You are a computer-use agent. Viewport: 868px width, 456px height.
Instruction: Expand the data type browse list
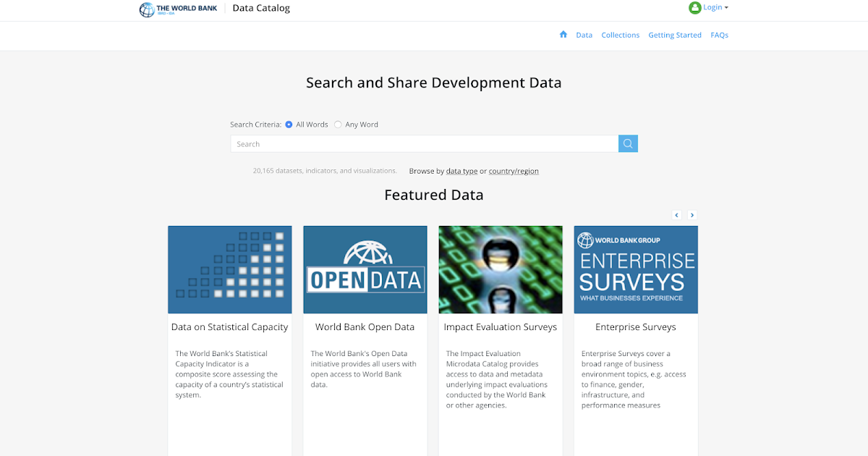click(x=461, y=171)
